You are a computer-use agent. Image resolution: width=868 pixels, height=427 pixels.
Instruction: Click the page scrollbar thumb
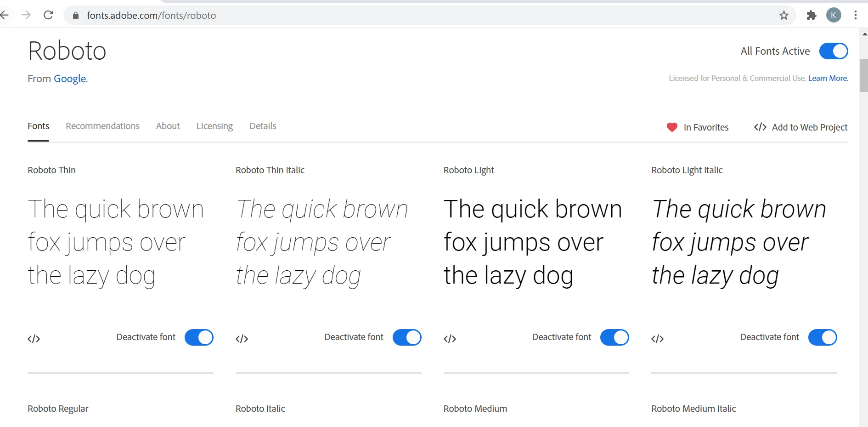pos(864,75)
